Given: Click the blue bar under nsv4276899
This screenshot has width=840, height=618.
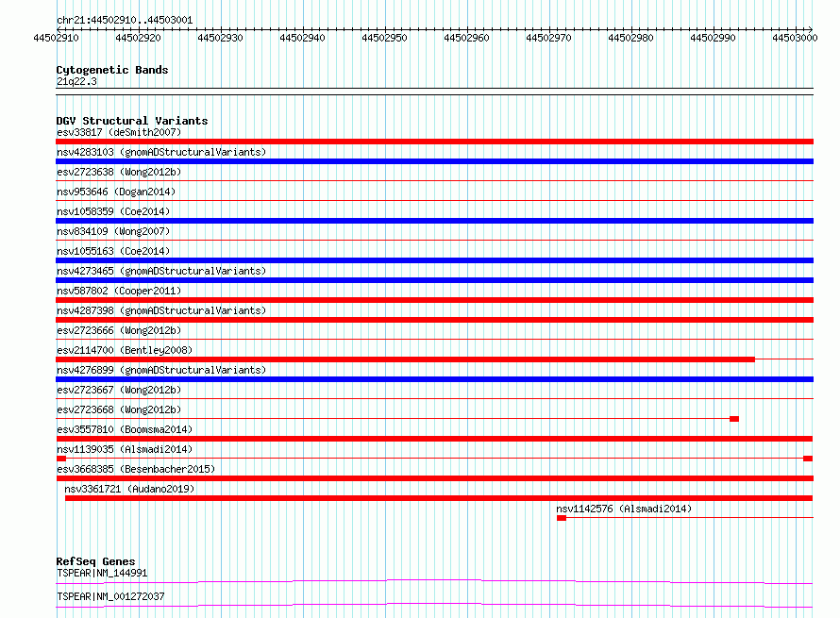Looking at the screenshot, I should tap(434, 379).
